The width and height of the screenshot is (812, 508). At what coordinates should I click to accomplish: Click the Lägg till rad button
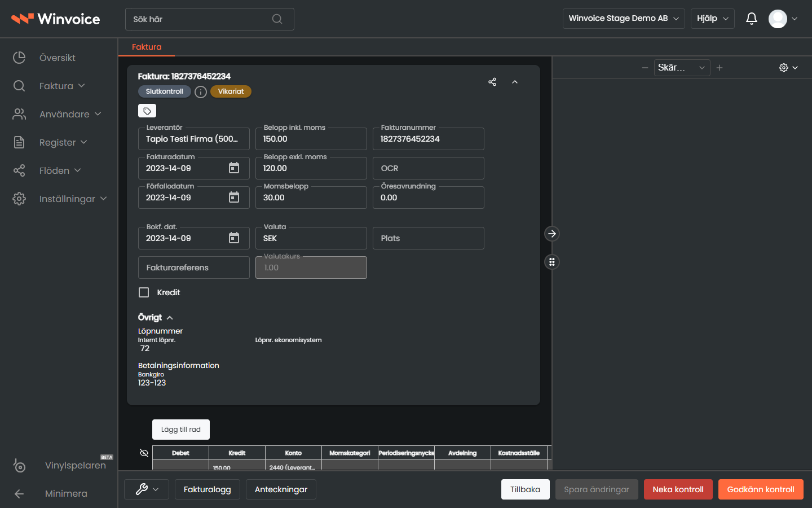181,430
